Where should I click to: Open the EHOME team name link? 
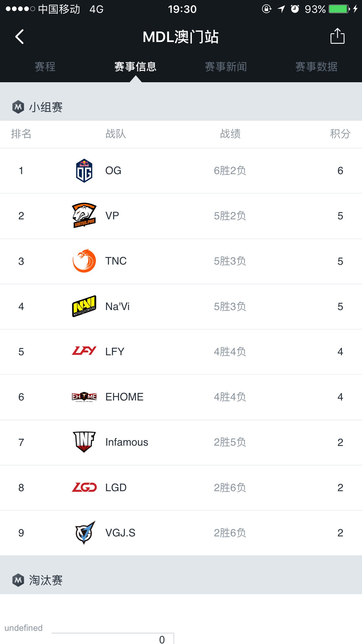point(124,397)
